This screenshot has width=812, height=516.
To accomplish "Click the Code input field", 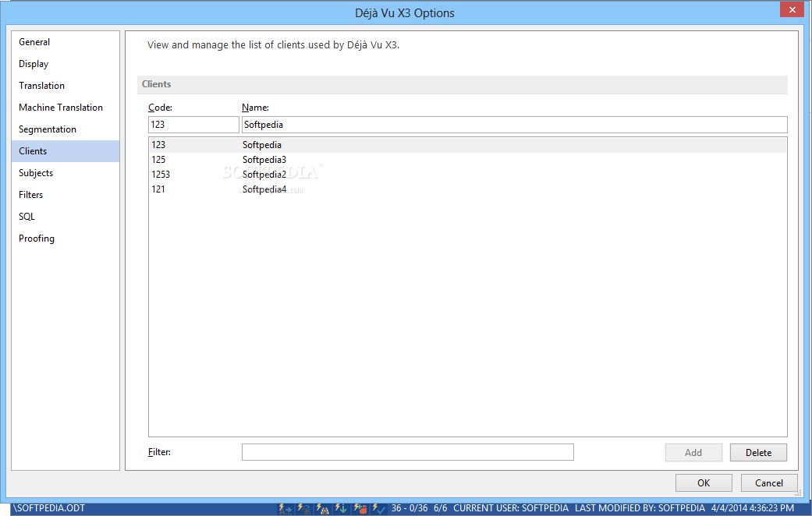I will [193, 125].
